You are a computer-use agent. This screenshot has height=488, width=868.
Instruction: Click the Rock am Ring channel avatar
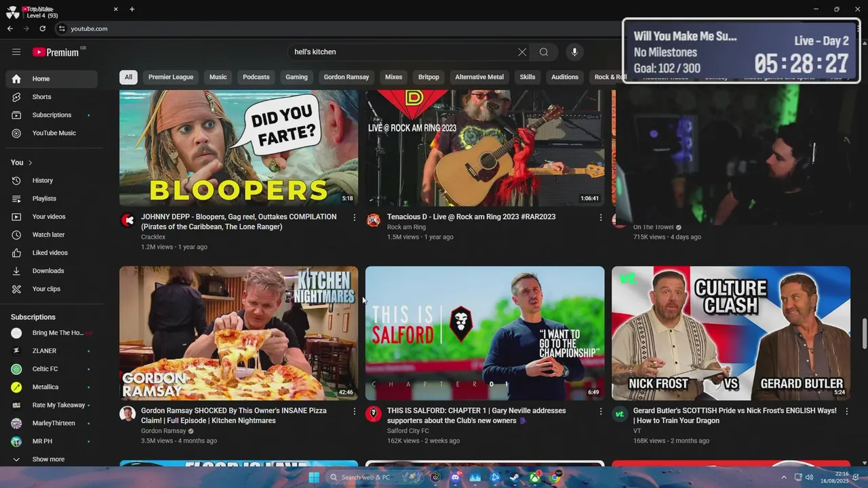(374, 220)
